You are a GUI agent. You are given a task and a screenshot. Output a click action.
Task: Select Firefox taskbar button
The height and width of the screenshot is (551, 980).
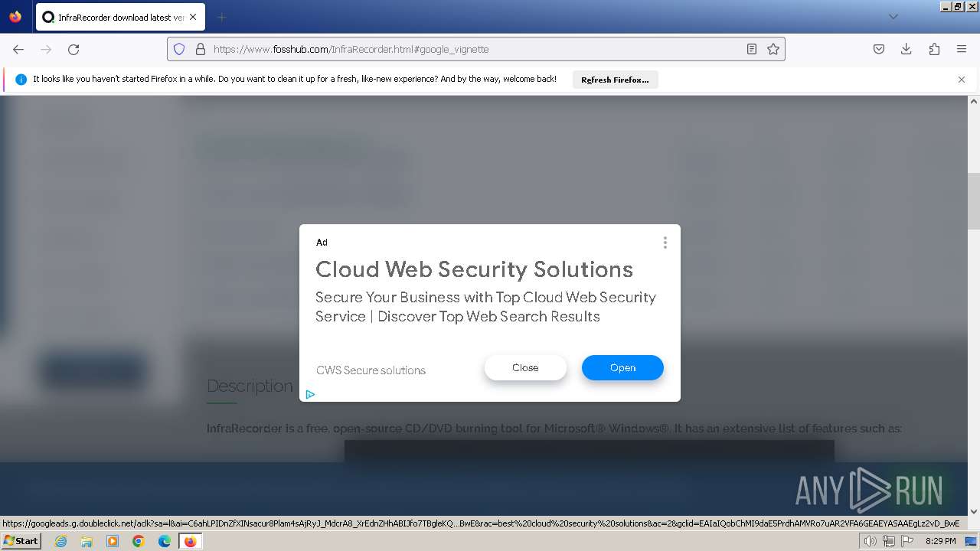click(x=190, y=541)
